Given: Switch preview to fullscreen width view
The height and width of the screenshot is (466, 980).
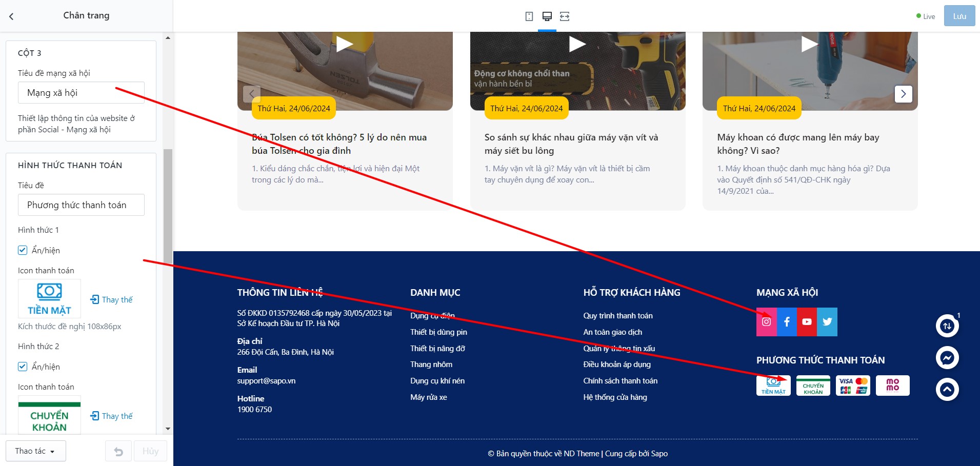Looking at the screenshot, I should (565, 16).
